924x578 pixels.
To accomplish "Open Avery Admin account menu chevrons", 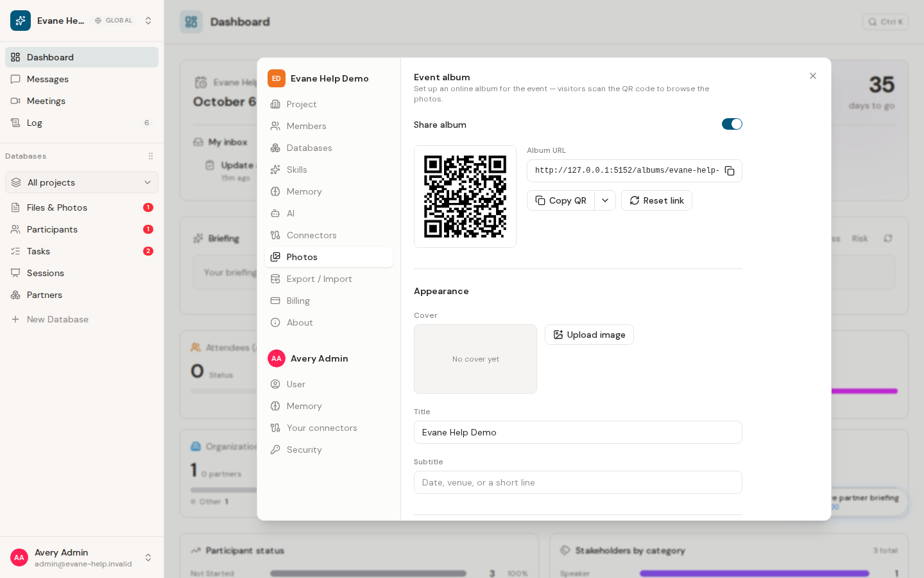I will [148, 557].
